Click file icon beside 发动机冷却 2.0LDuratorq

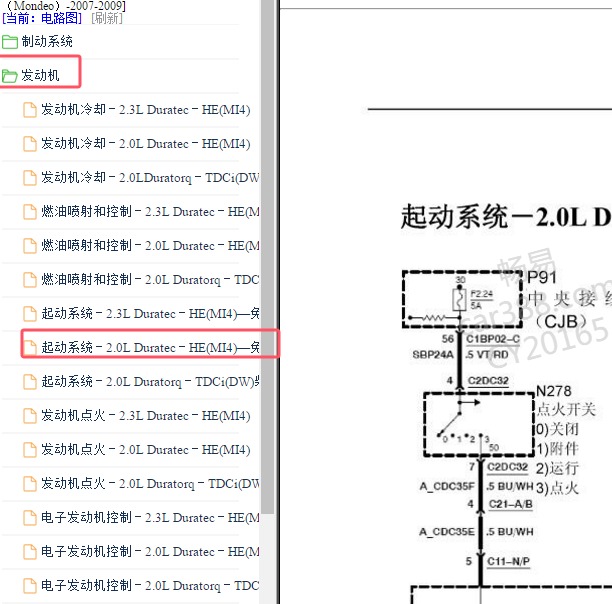click(30, 178)
